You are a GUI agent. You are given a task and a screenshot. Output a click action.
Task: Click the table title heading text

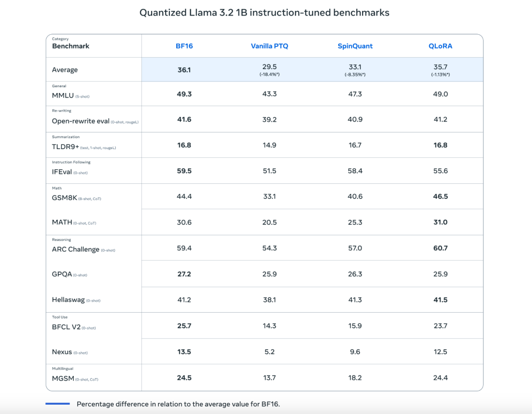coord(264,13)
